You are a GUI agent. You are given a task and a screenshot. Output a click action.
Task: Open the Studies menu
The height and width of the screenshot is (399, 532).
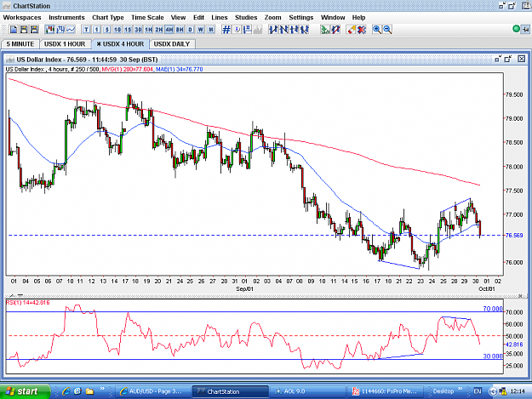(x=246, y=18)
